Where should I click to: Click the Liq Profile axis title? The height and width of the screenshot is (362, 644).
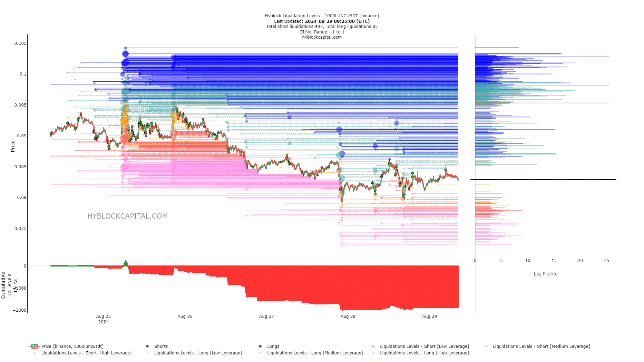(546, 274)
